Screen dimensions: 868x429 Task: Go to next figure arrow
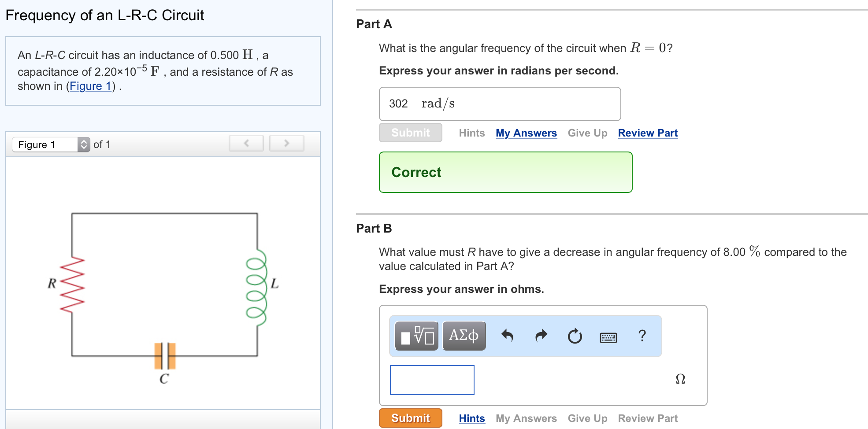[286, 143]
